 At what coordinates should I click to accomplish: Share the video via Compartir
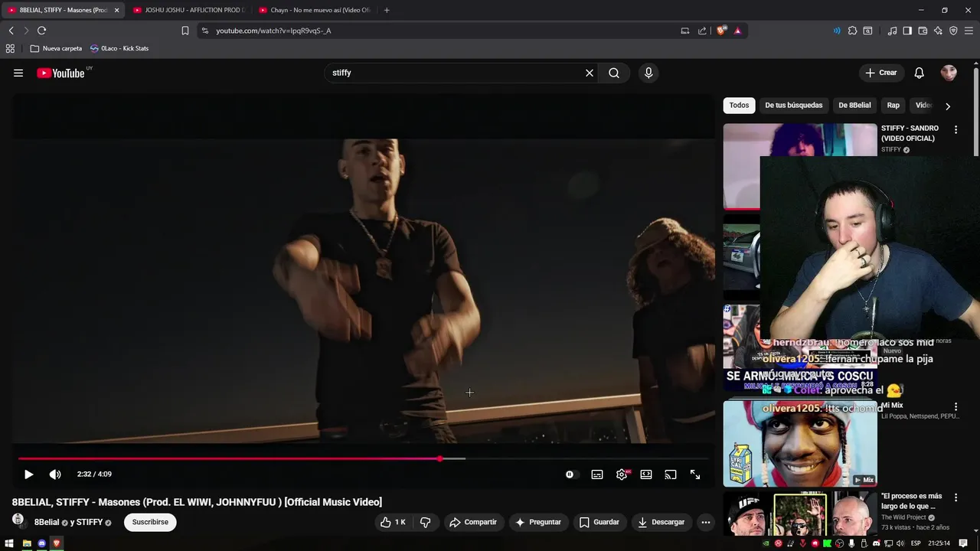(473, 522)
